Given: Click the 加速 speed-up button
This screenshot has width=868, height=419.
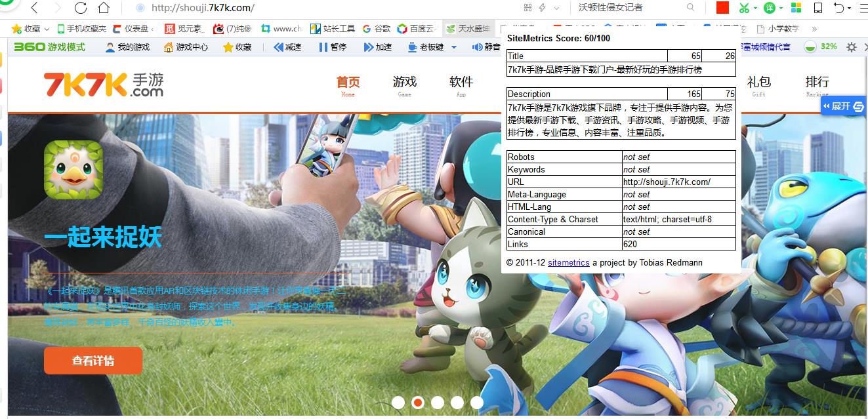Looking at the screenshot, I should 377,47.
